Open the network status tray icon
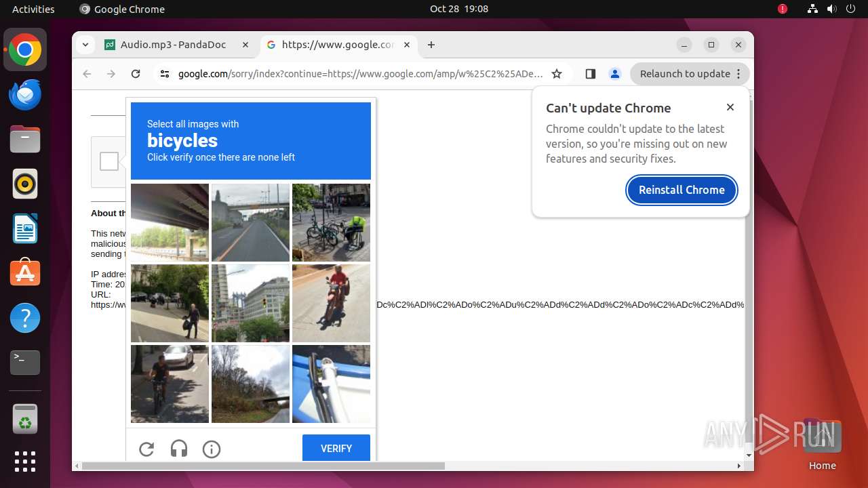This screenshot has height=488, width=868. click(x=813, y=9)
